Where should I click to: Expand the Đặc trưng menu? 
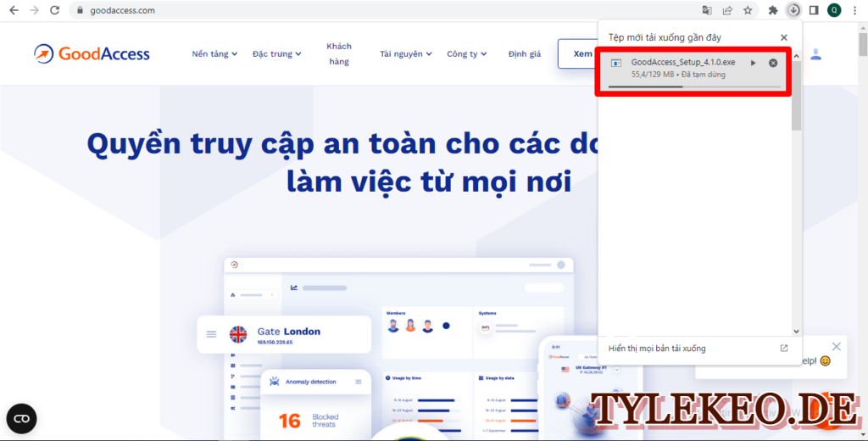coord(277,53)
